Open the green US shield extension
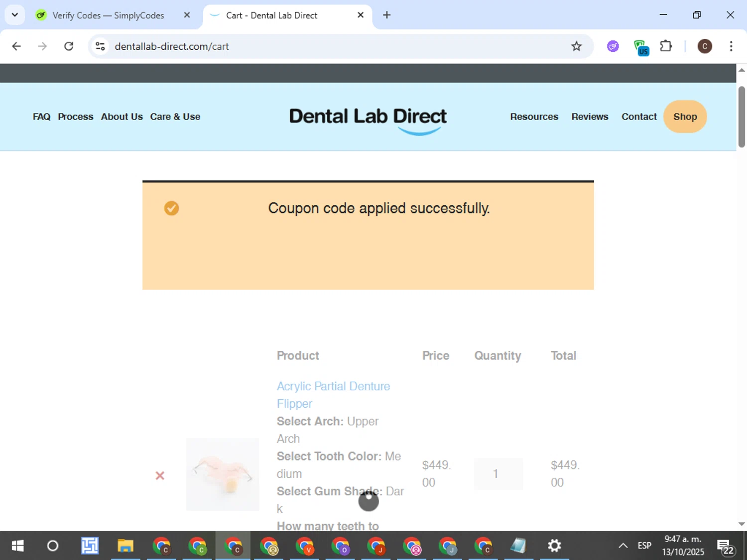This screenshot has width=747, height=560. 641,47
